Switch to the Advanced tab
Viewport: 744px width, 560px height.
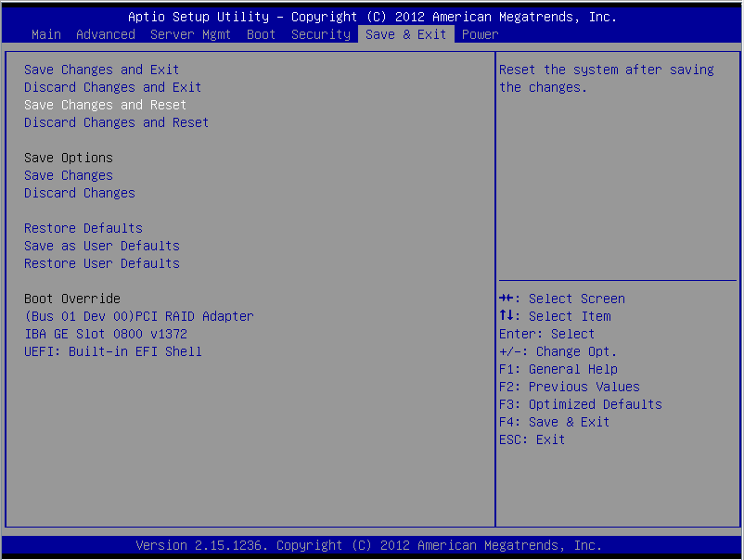point(106,34)
